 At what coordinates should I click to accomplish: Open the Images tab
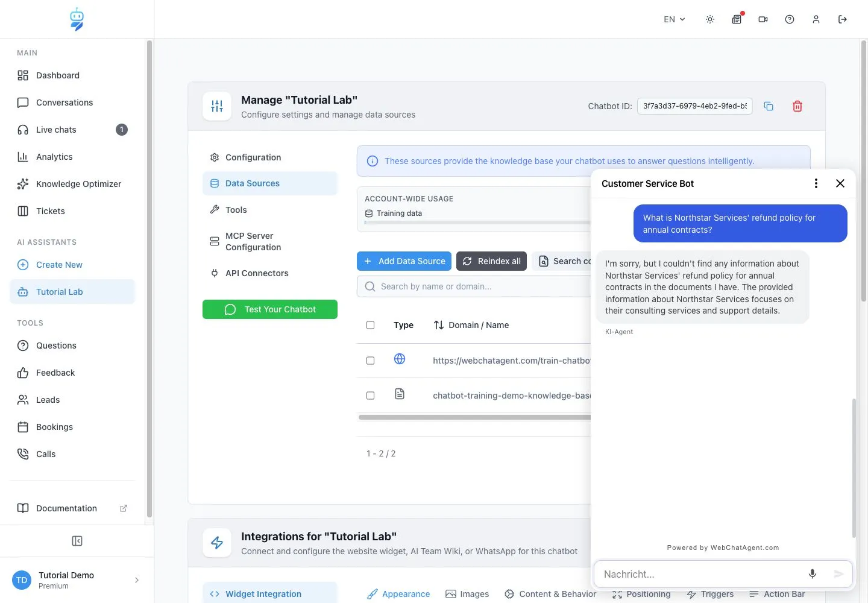tap(467, 594)
